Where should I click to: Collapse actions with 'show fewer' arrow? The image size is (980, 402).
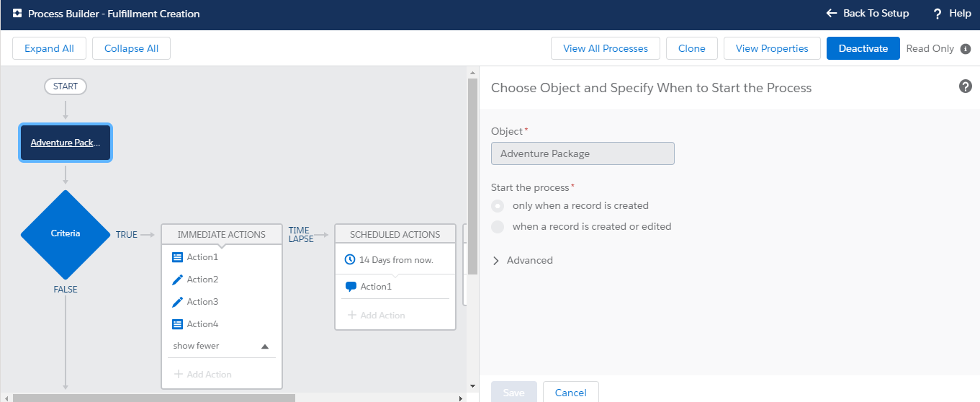(x=264, y=347)
